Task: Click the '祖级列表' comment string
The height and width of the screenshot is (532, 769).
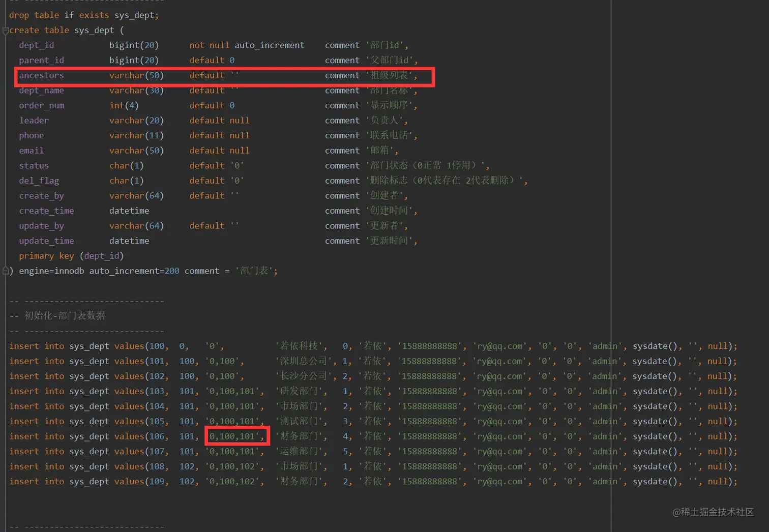Action: pos(389,75)
